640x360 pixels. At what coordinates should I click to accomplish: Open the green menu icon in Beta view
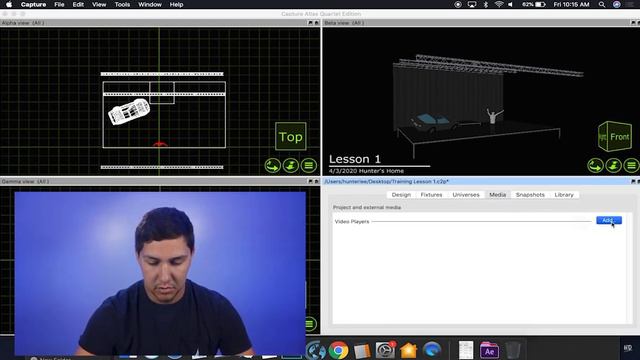[x=631, y=165]
